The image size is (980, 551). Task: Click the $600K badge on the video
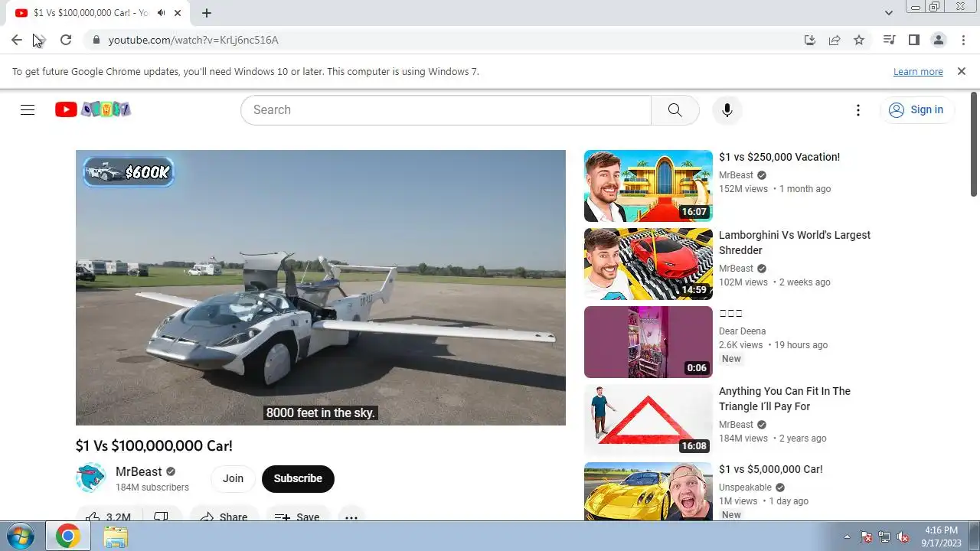coord(129,172)
